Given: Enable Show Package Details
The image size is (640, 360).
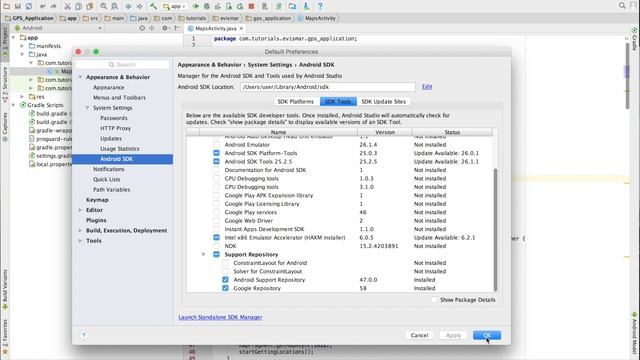Looking at the screenshot, I should point(434,300).
